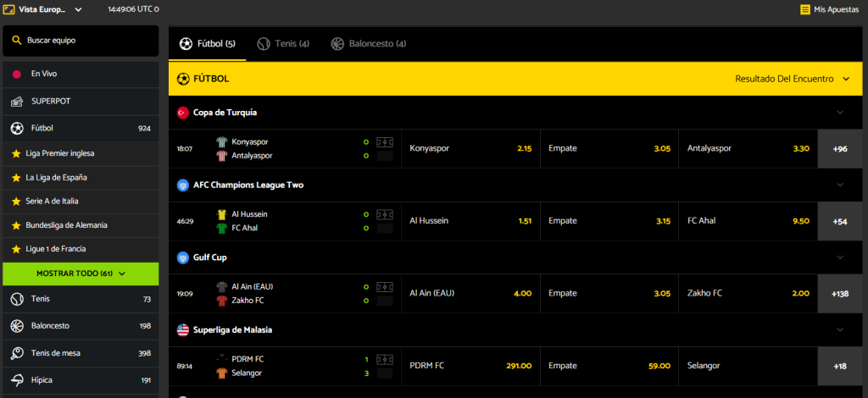Click star icon beside Serie A de Italia
The image size is (868, 398).
pos(16,202)
